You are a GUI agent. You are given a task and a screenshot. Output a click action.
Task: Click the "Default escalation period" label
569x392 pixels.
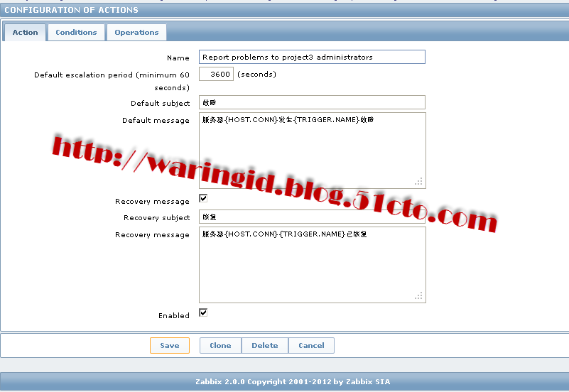(x=112, y=81)
